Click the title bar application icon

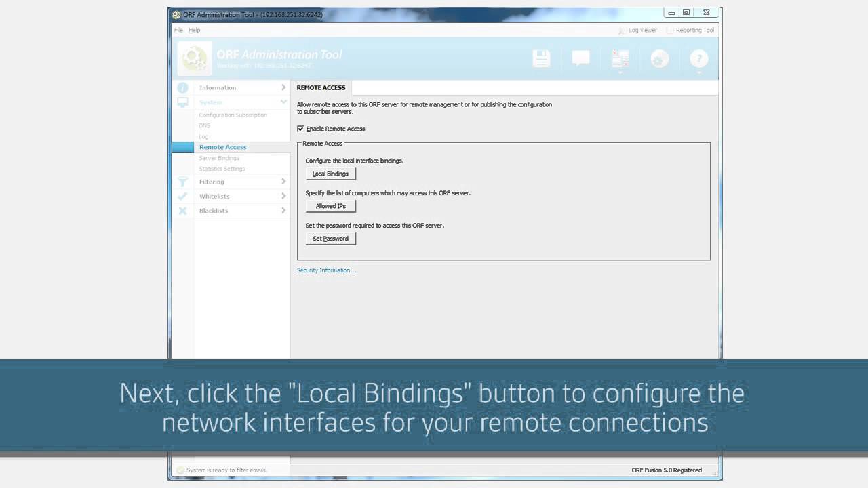pos(176,14)
